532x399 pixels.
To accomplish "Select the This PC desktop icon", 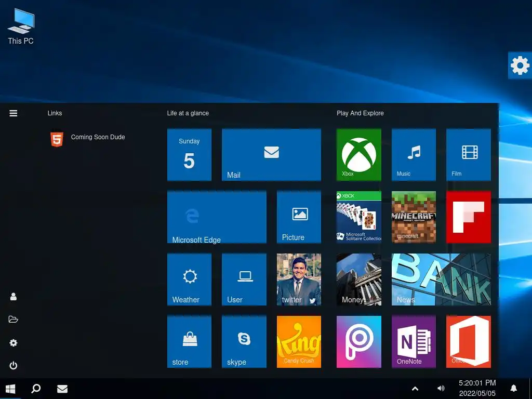I will click(x=21, y=26).
